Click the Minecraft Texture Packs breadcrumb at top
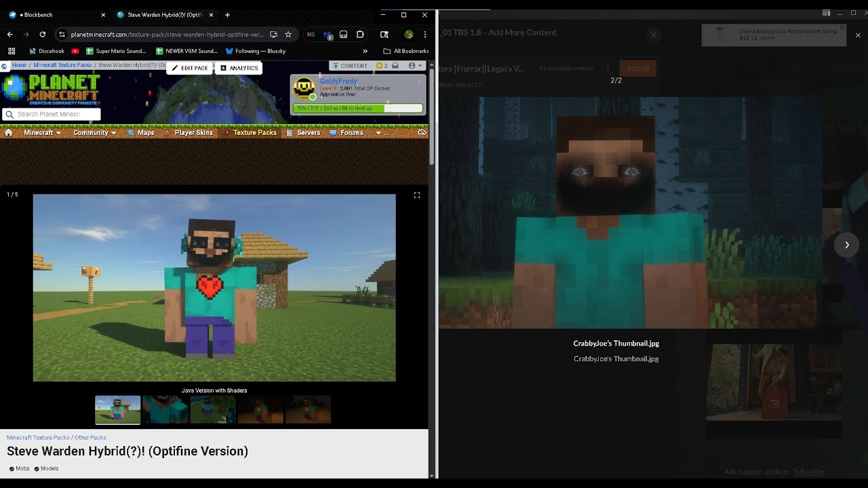The width and height of the screenshot is (868, 488). point(62,65)
